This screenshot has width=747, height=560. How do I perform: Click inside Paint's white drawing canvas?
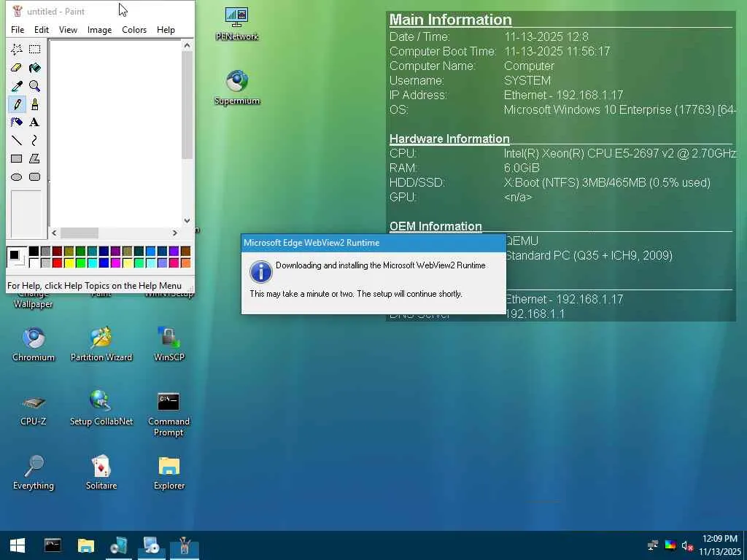pos(115,133)
